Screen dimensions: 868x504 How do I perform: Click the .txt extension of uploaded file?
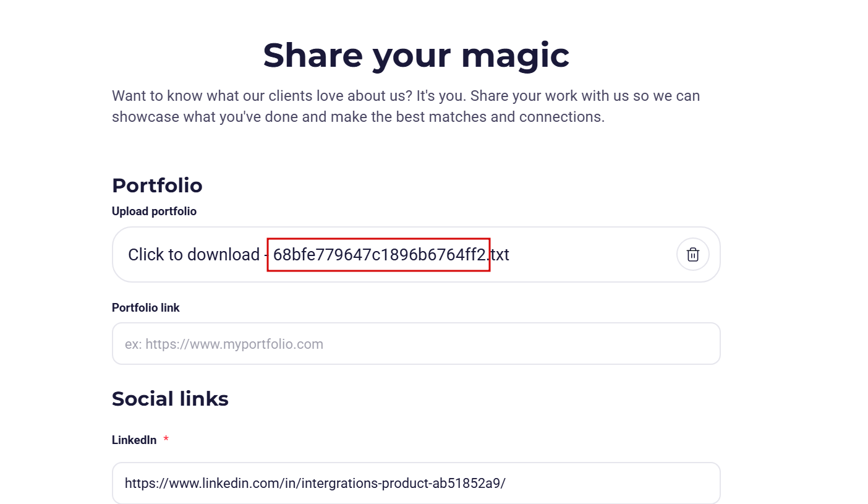point(498,255)
